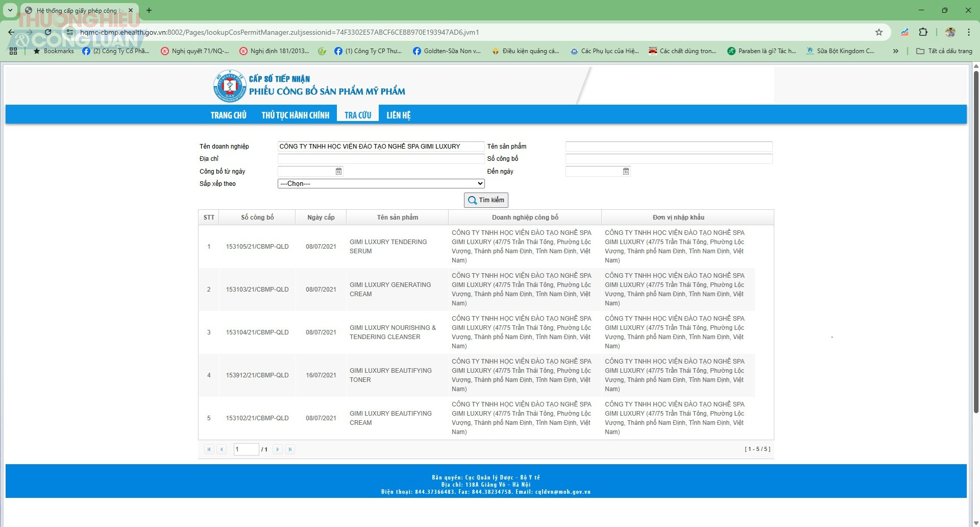
Task: Open the Nghị định 181/2013 bookmark
Action: 275,51
